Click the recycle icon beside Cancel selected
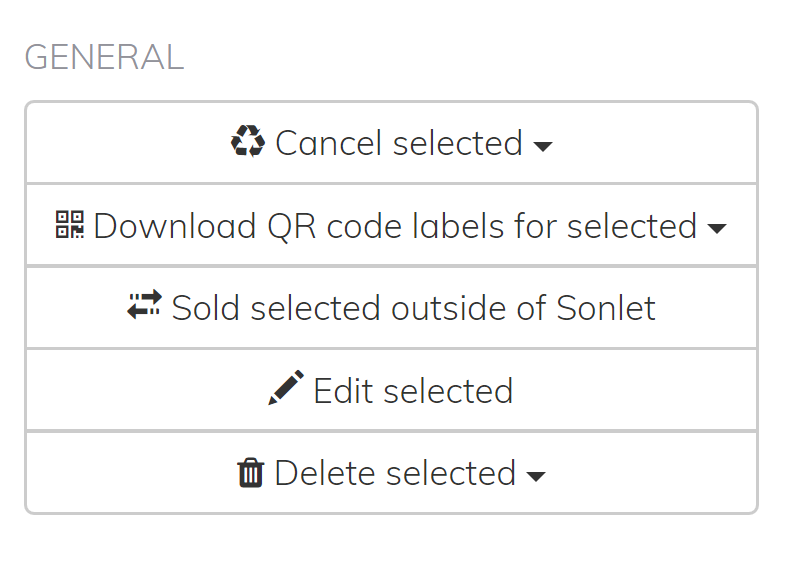The image size is (790, 563). point(247,143)
